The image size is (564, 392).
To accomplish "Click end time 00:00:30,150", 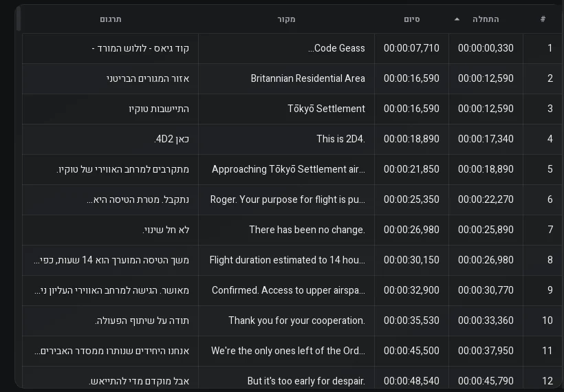I will (x=411, y=260).
